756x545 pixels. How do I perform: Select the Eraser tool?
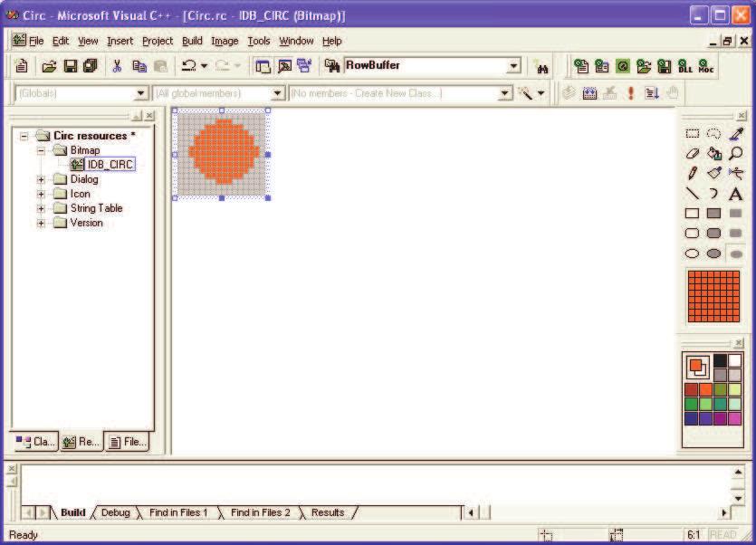[x=693, y=153]
